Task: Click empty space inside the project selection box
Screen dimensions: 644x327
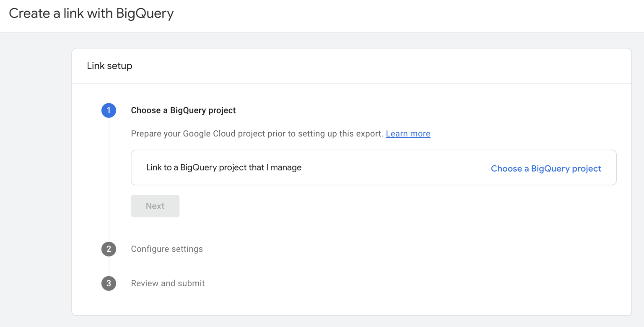Action: [x=394, y=167]
